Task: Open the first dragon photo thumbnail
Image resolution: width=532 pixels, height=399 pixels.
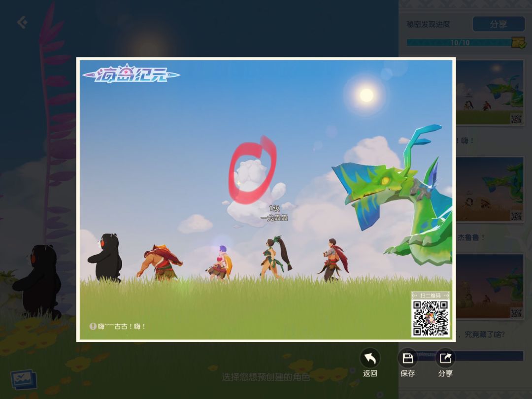Action: point(490,93)
